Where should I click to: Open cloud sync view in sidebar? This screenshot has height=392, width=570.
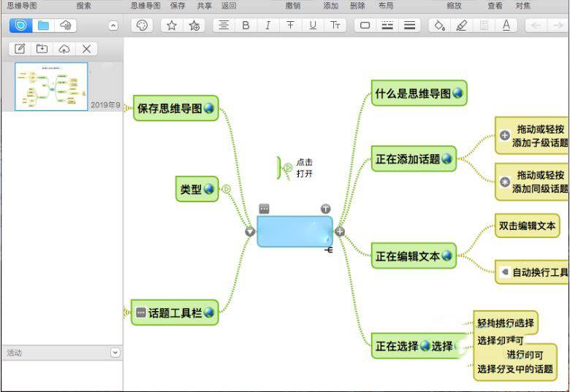click(65, 26)
